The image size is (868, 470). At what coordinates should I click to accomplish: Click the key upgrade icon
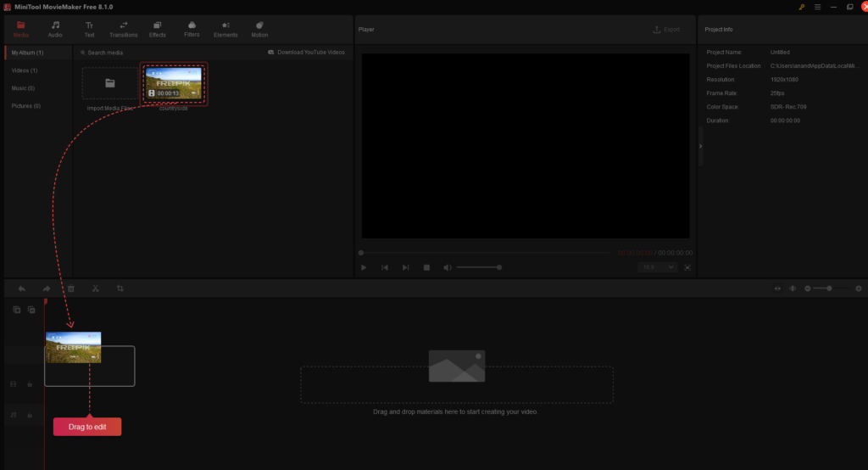[801, 7]
